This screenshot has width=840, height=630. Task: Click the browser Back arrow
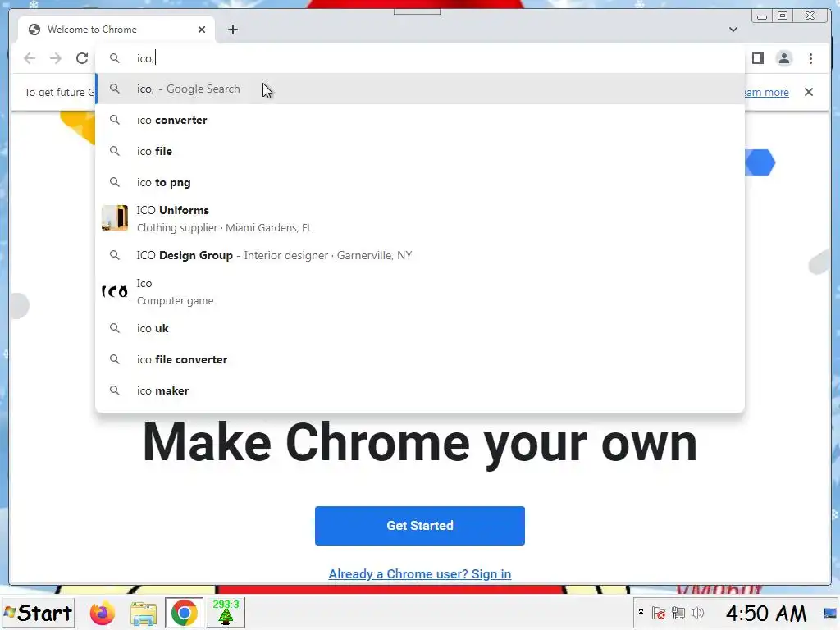click(x=30, y=58)
